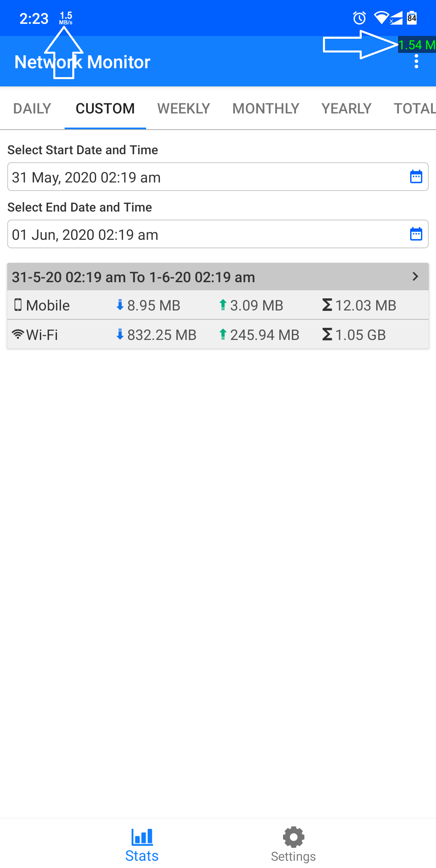Tap the Wi-Fi signal status bar icon
436x868 pixels.
pyautogui.click(x=381, y=18)
